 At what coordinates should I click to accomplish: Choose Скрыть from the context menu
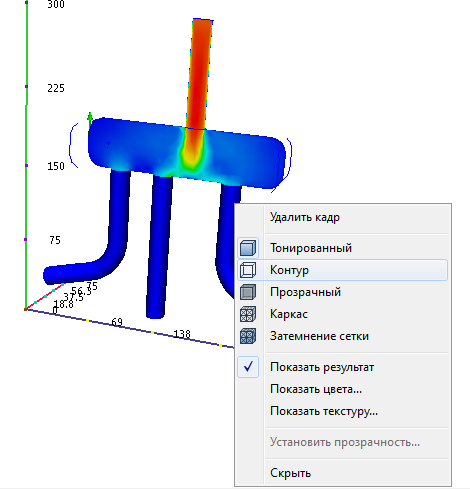(x=290, y=473)
